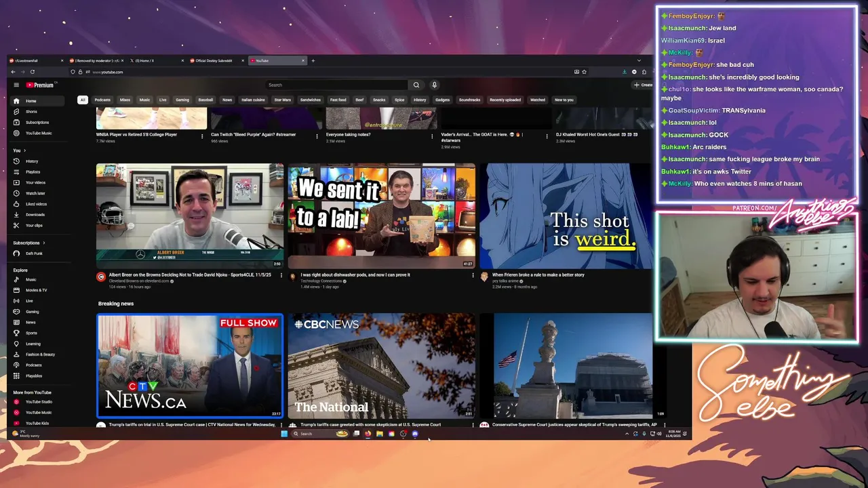Screen dimensions: 868x488
Task: Open watch History in the sidebar
Action: coord(32,161)
